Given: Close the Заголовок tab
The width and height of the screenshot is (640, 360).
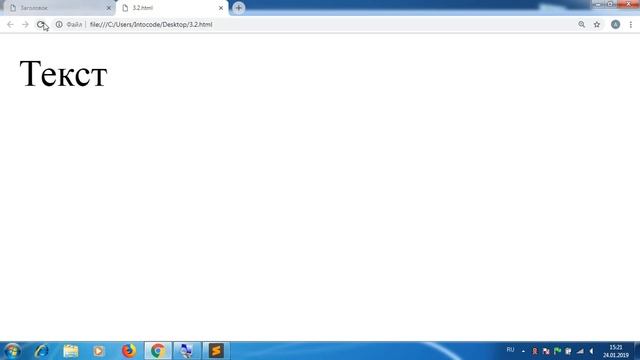Looking at the screenshot, I should 109,8.
